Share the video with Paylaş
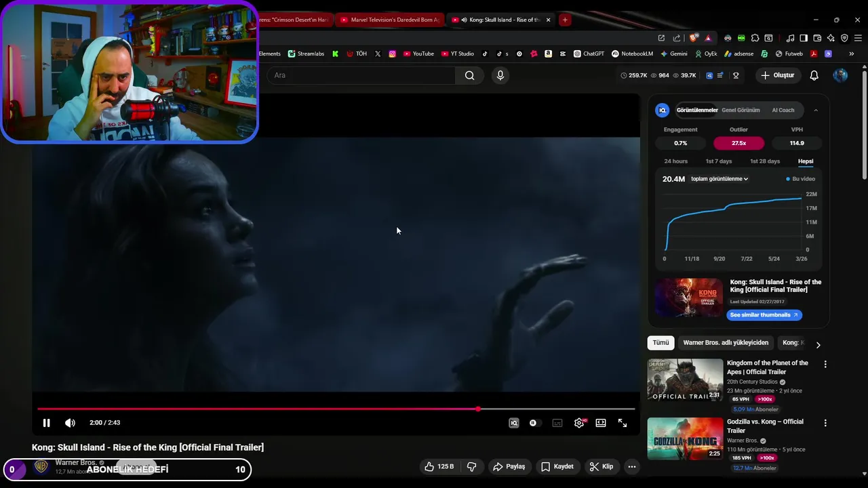The height and width of the screenshot is (488, 868). click(x=509, y=466)
